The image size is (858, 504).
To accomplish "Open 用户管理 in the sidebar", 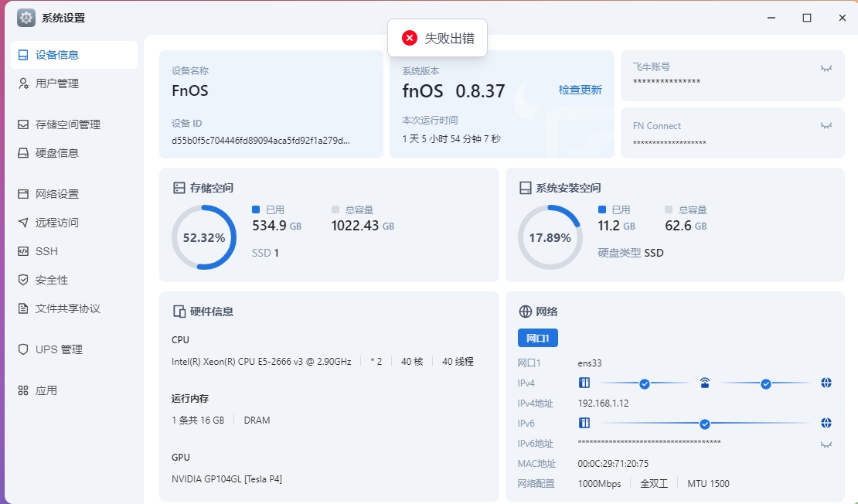I will [74, 83].
